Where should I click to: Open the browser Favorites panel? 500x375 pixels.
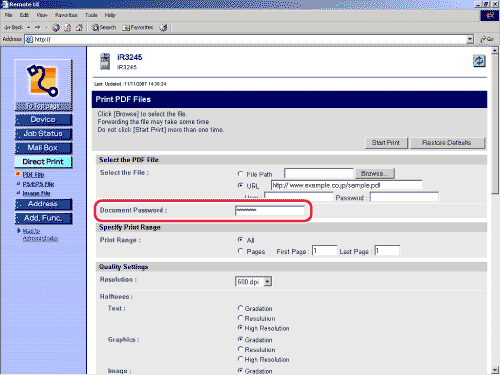coord(138,27)
